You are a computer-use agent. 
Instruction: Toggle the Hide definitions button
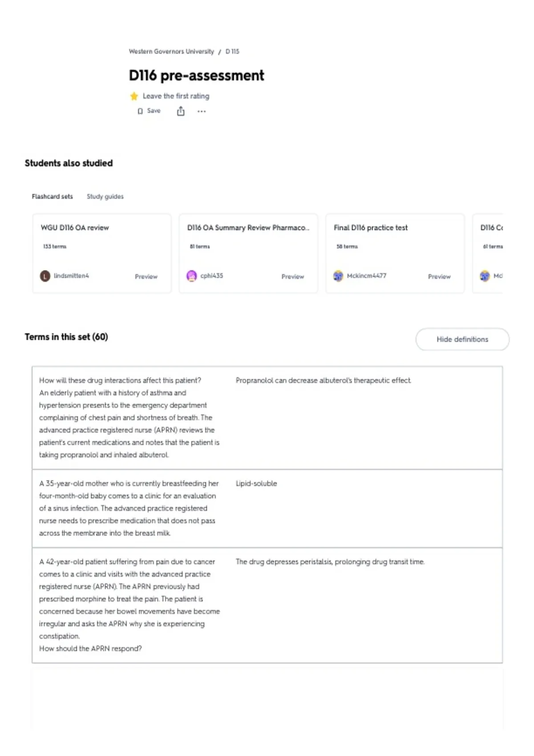[x=462, y=339]
